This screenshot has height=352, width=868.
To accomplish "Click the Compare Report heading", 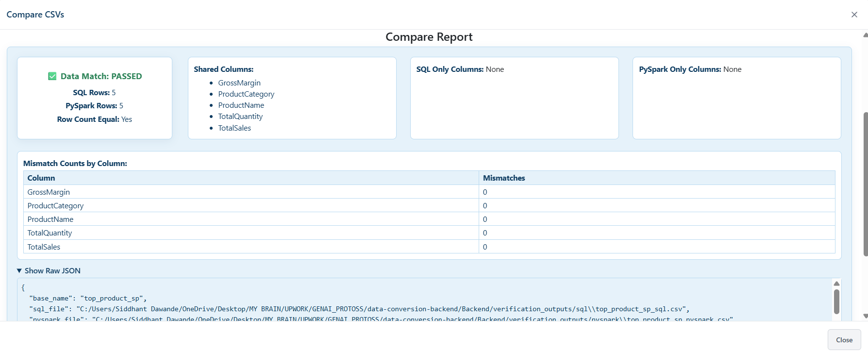I will click(429, 37).
